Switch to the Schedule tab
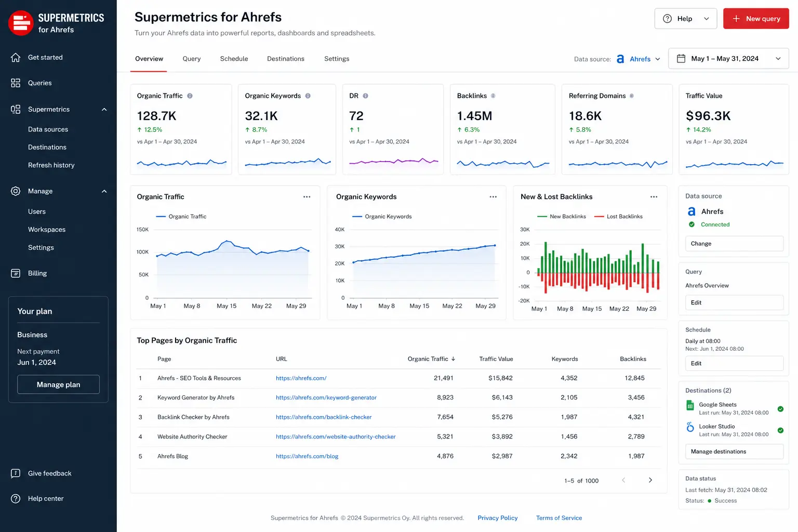 click(234, 59)
